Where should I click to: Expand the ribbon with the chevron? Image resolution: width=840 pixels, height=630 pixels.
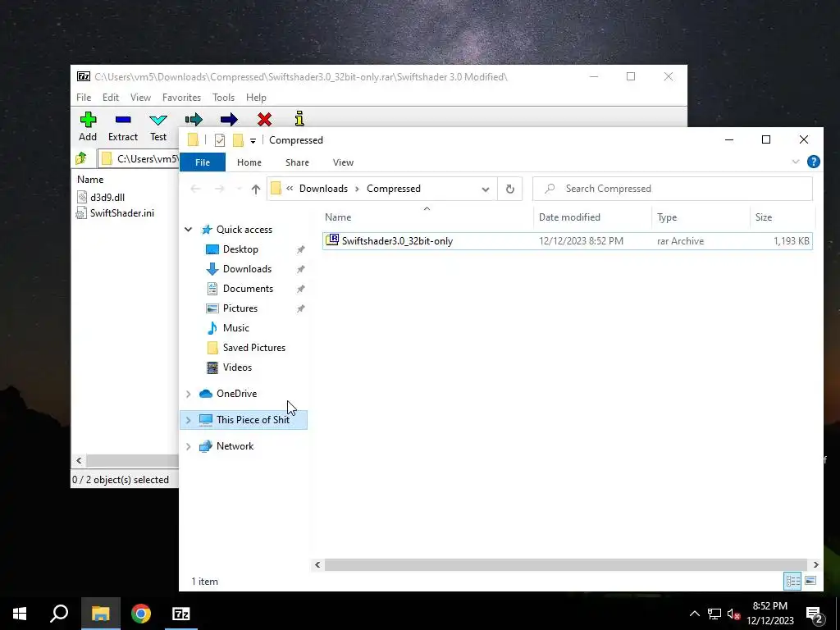coord(796,162)
